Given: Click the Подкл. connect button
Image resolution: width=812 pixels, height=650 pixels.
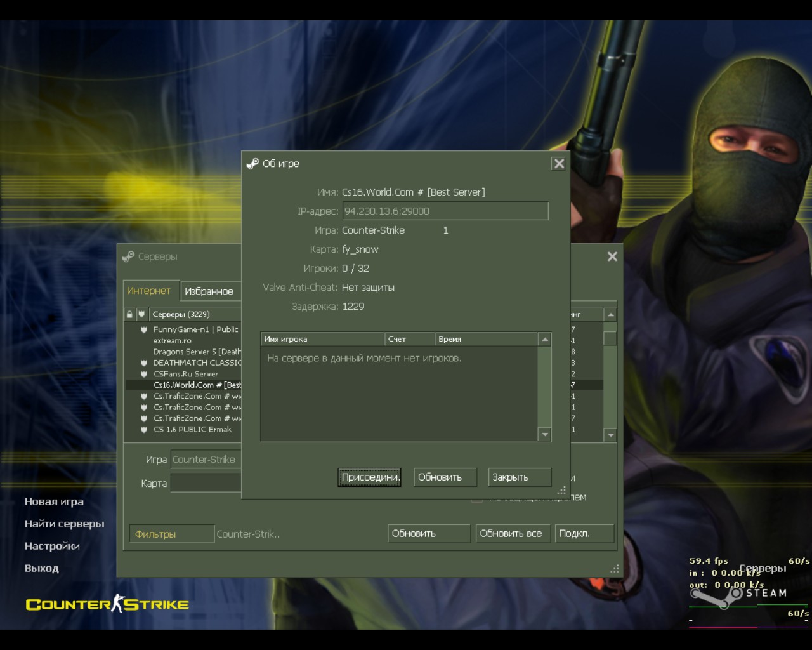Looking at the screenshot, I should [x=584, y=534].
